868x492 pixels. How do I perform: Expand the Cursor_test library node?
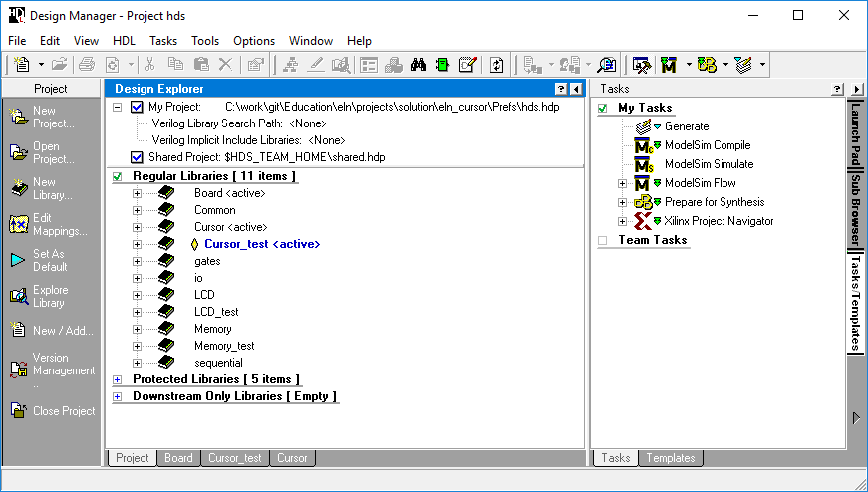tap(137, 244)
